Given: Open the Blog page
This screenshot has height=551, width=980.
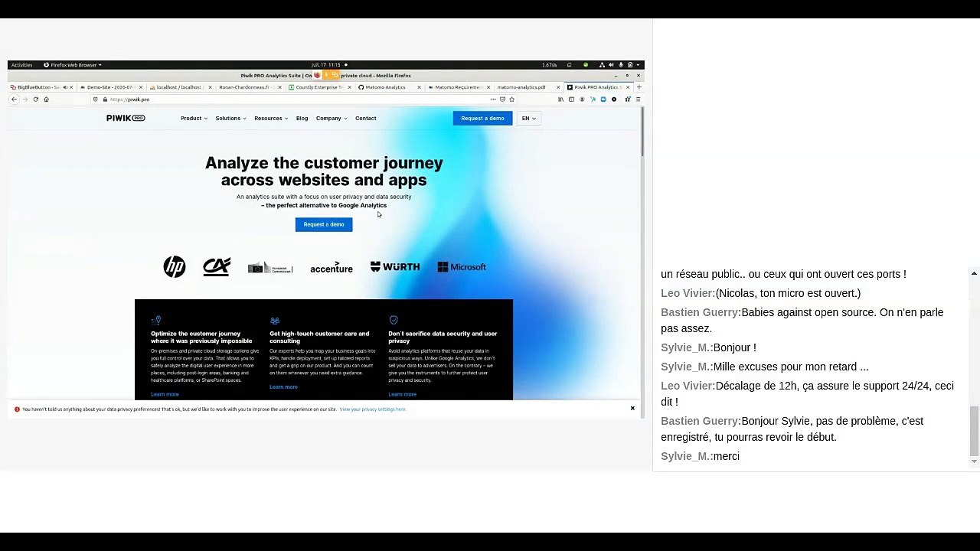Looking at the screenshot, I should [x=302, y=119].
